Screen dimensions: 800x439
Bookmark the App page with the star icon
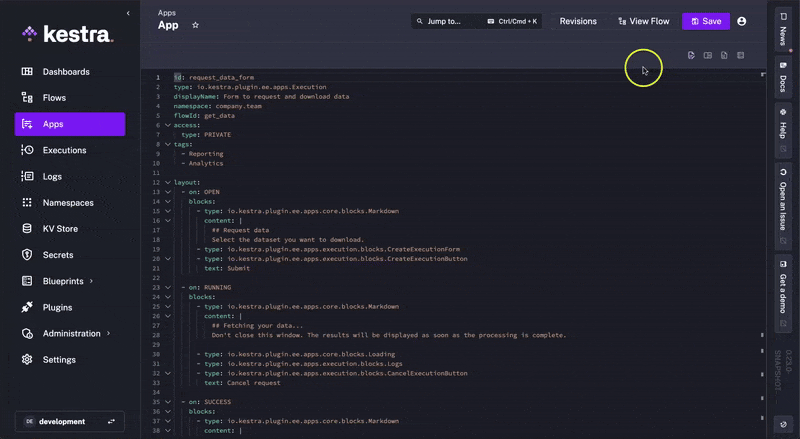tap(195, 25)
